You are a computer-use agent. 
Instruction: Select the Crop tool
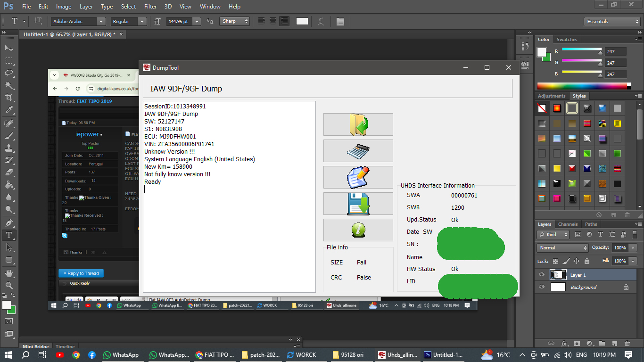point(8,97)
